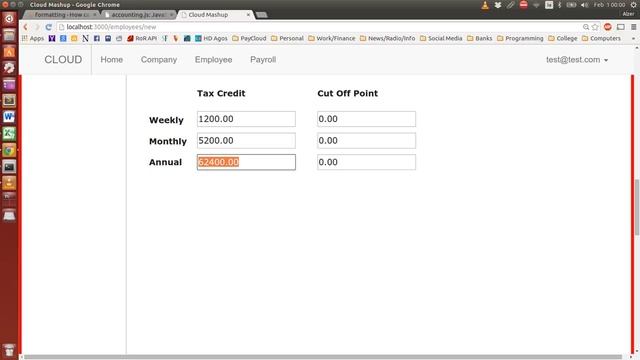Open the Computers bookmarks folder

(601, 38)
